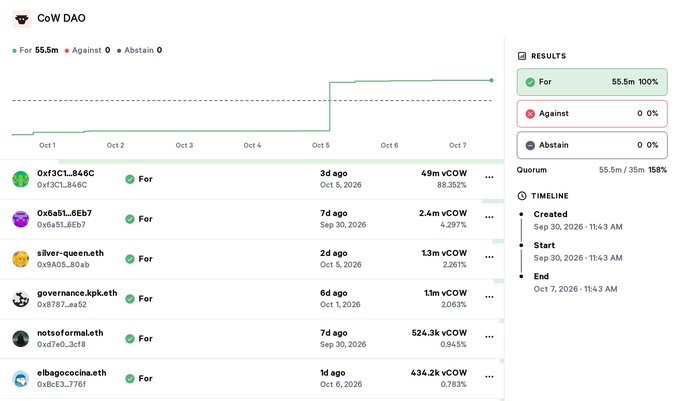This screenshot has height=401, width=680.
Task: Click the 524.3k vCOW voting power value
Action: click(x=439, y=333)
